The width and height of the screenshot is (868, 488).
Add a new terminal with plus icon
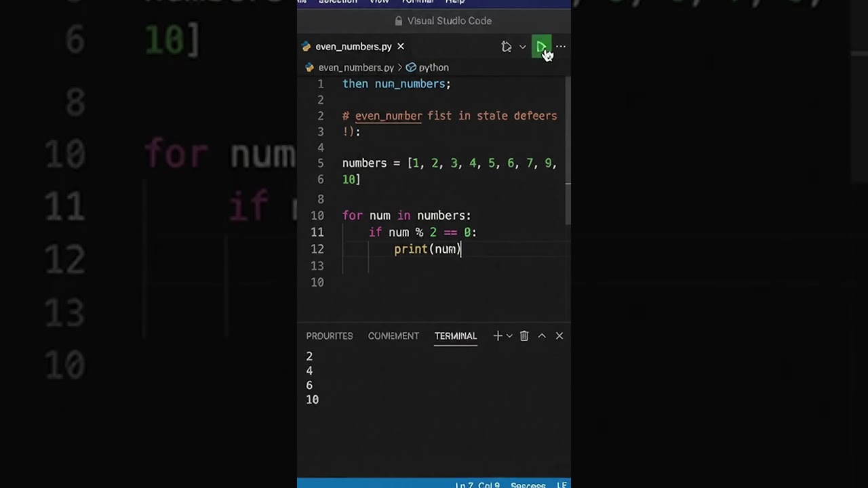tap(498, 335)
